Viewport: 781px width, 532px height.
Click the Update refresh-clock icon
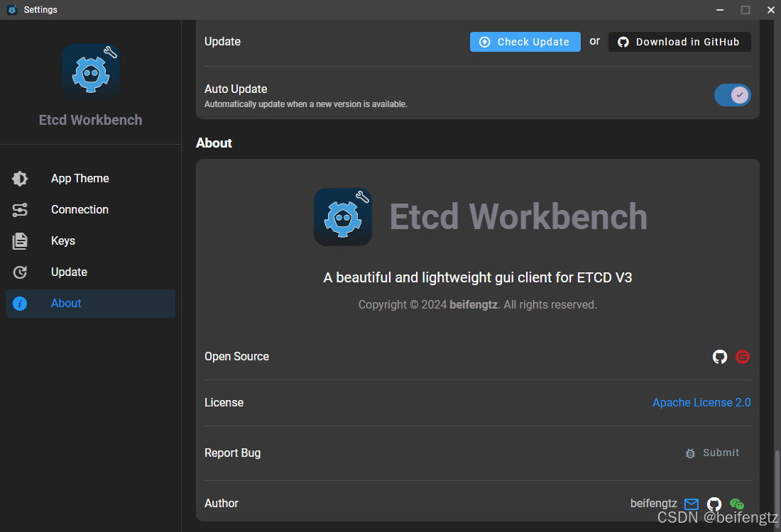tap(20, 272)
